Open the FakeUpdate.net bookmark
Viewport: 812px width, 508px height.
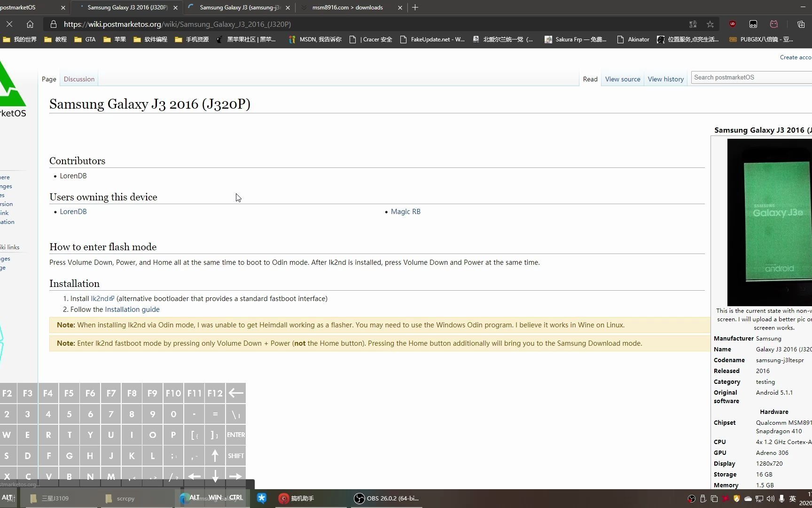click(432, 40)
